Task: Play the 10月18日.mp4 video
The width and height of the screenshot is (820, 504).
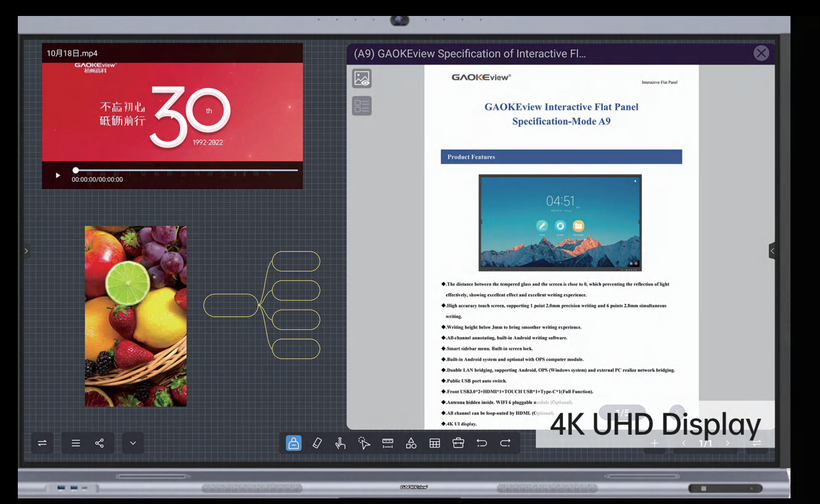Action: (x=58, y=175)
